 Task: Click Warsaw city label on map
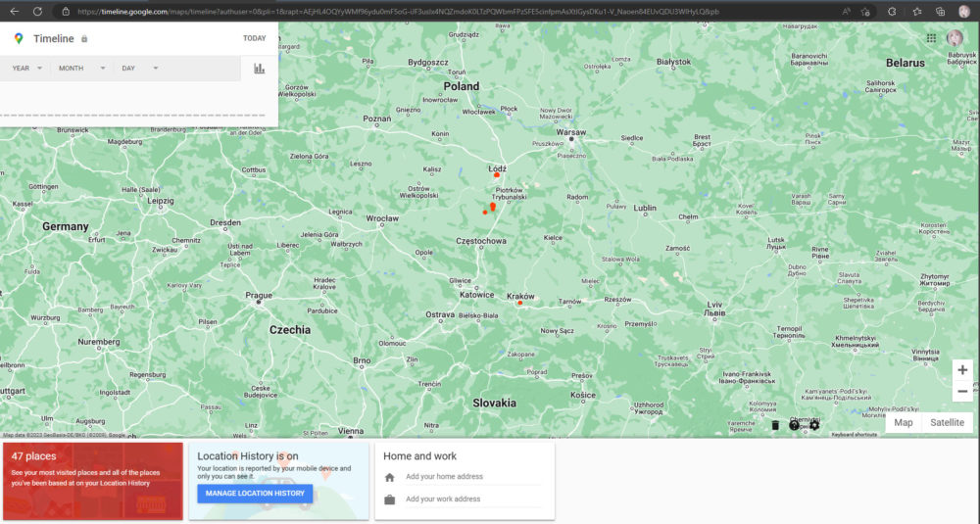click(570, 132)
